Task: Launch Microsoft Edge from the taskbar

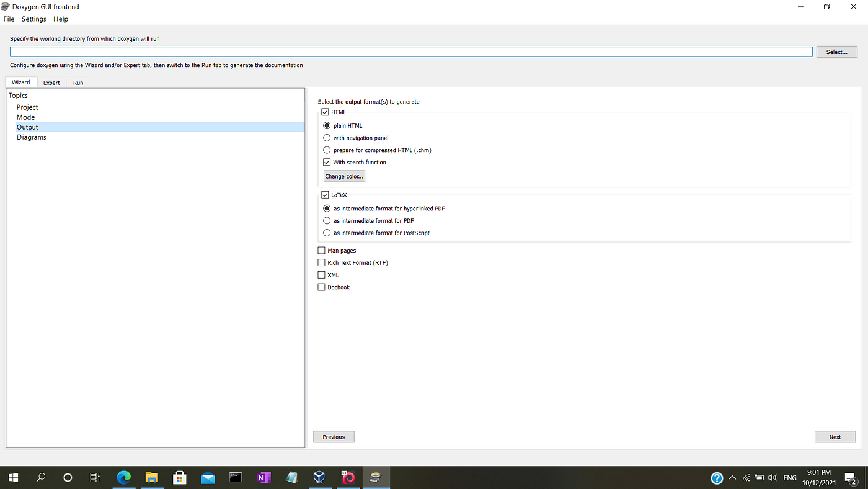Action: 124,477
